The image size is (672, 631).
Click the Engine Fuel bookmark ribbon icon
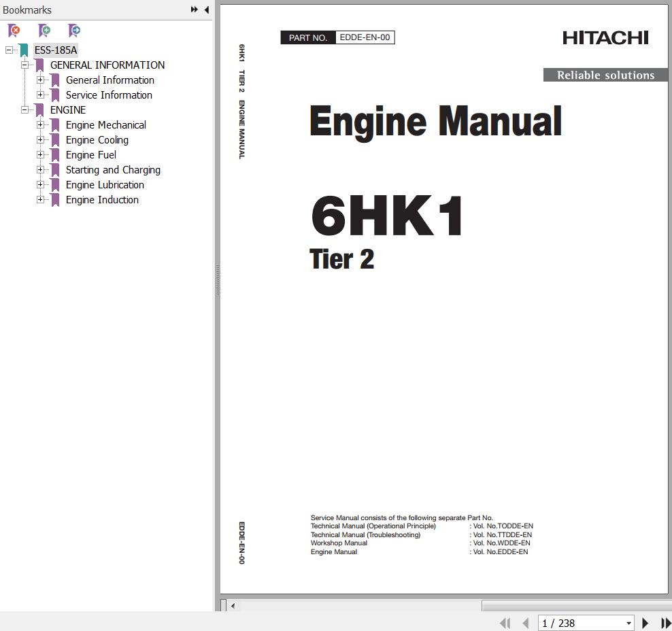55,155
